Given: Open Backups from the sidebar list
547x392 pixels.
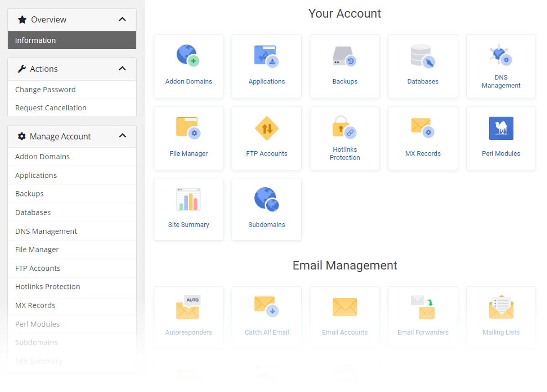Looking at the screenshot, I should (72, 193).
